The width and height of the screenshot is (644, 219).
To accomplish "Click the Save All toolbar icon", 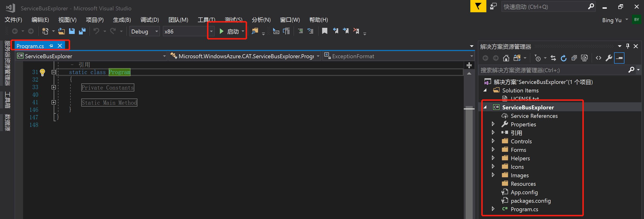I will click(x=82, y=31).
